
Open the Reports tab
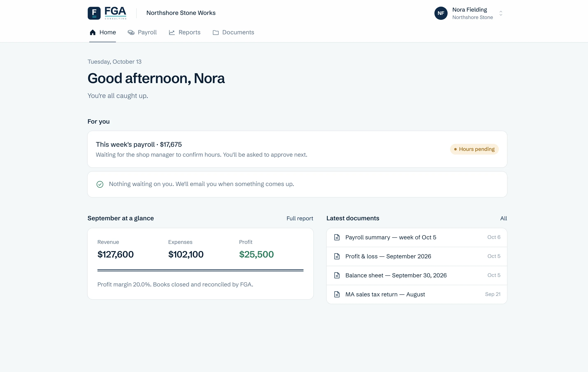185,32
